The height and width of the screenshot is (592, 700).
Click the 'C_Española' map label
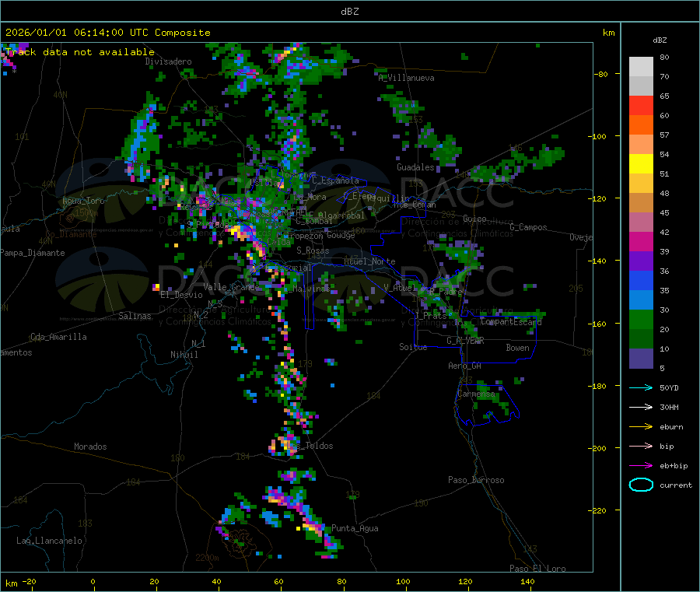335,180
